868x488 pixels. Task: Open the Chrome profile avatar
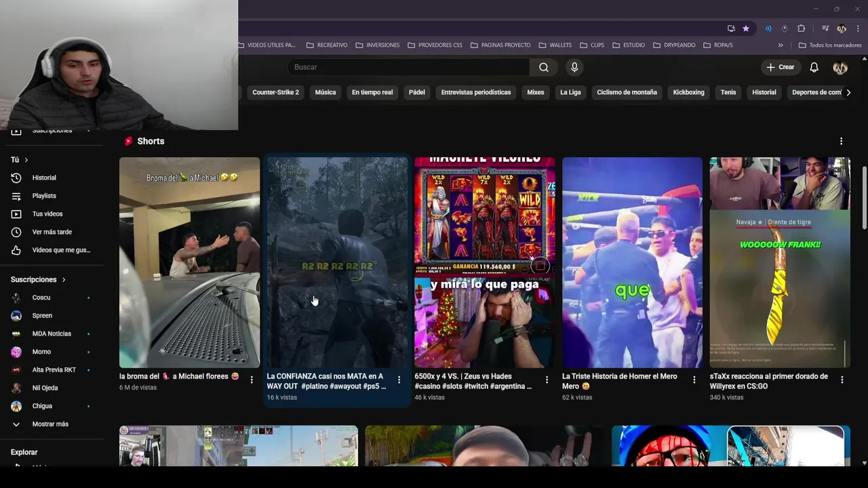coord(842,28)
